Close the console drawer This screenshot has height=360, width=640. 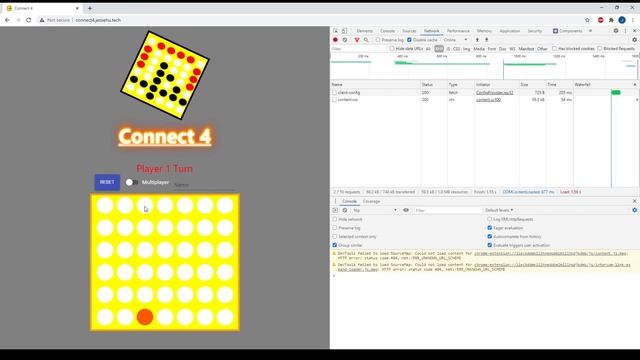point(634,201)
